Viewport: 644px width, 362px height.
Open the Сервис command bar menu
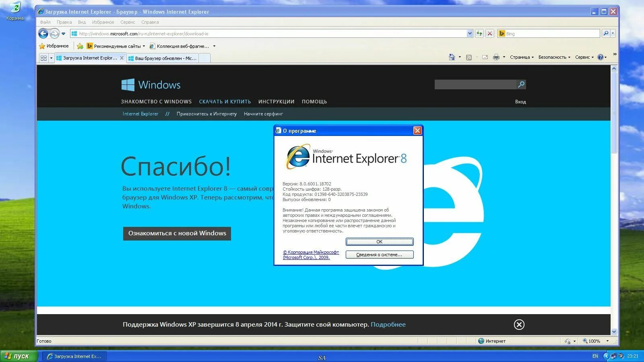click(x=584, y=57)
